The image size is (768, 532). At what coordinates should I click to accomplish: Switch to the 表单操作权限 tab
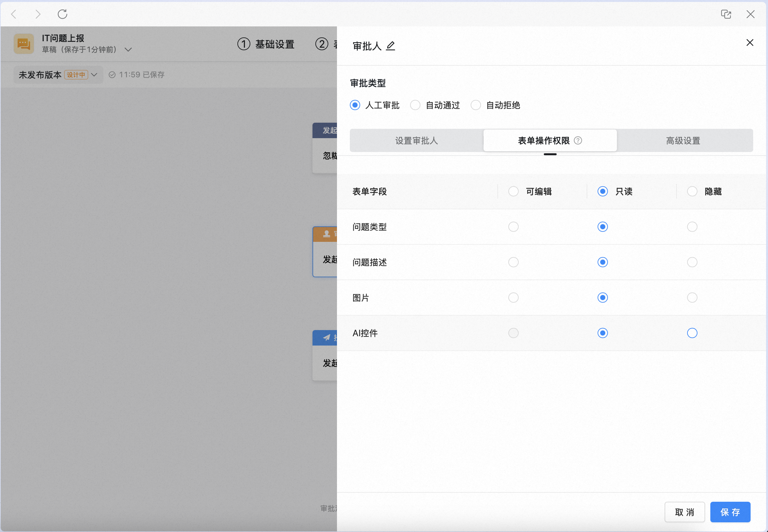550,141
